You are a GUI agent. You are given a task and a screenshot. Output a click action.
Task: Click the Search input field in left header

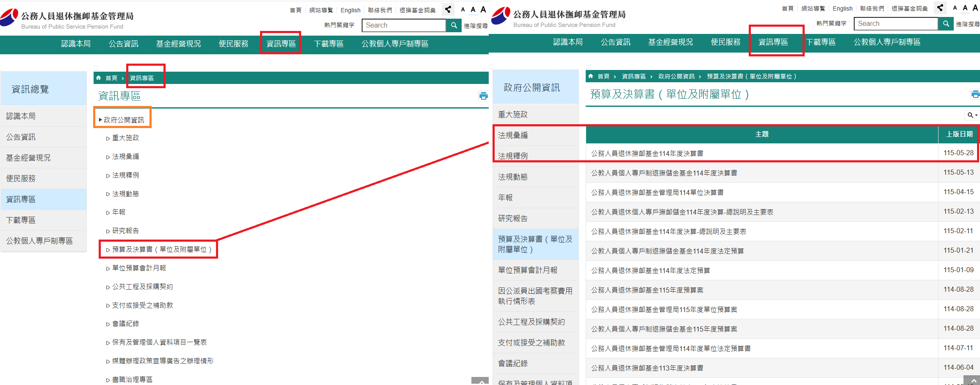pos(404,25)
